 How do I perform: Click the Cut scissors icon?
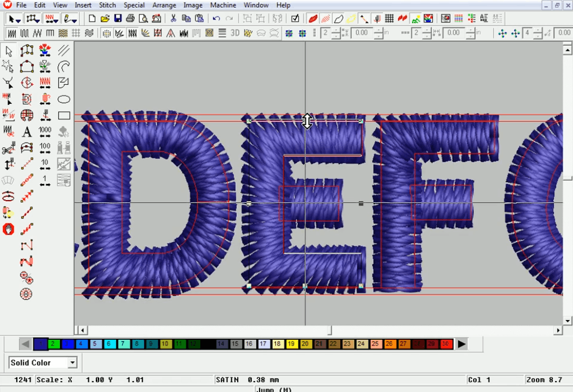point(173,18)
